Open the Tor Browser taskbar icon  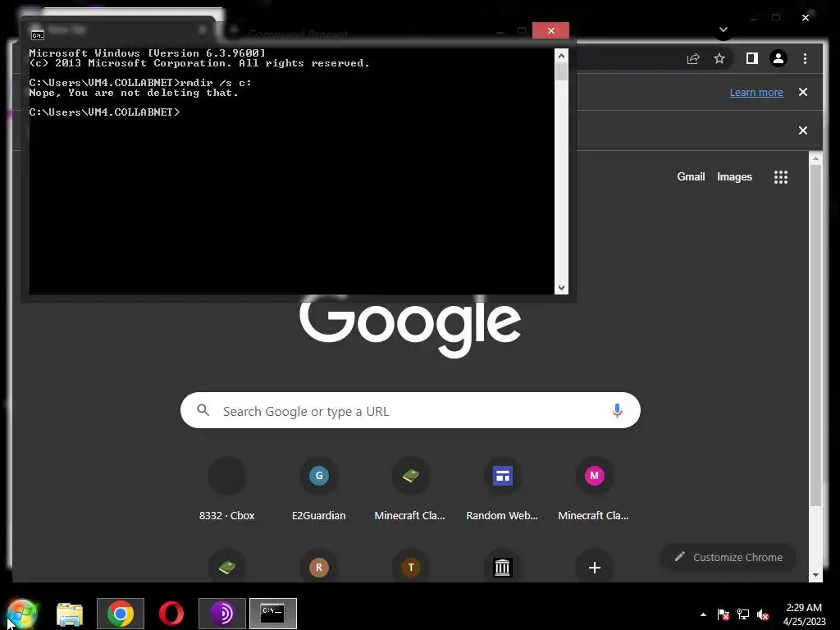point(221,614)
